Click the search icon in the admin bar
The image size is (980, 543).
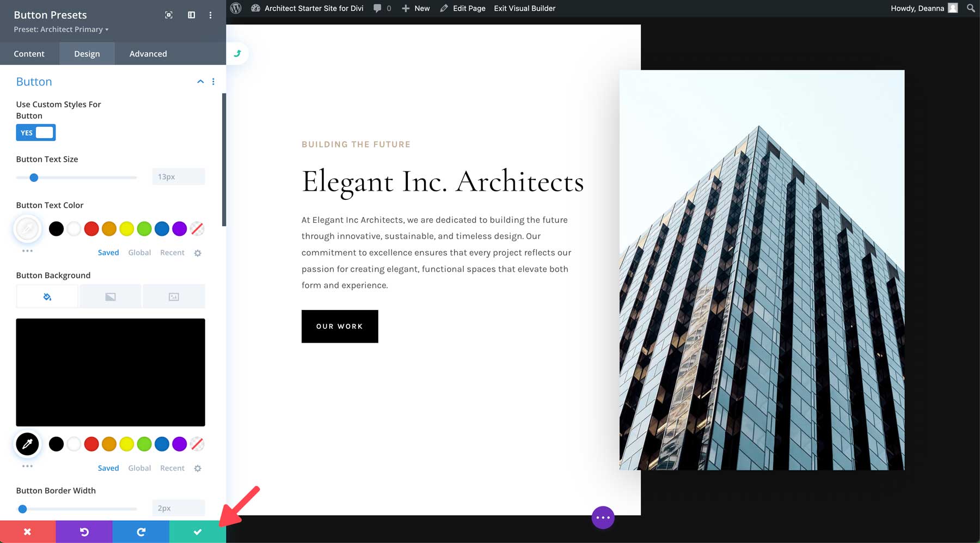tap(970, 8)
